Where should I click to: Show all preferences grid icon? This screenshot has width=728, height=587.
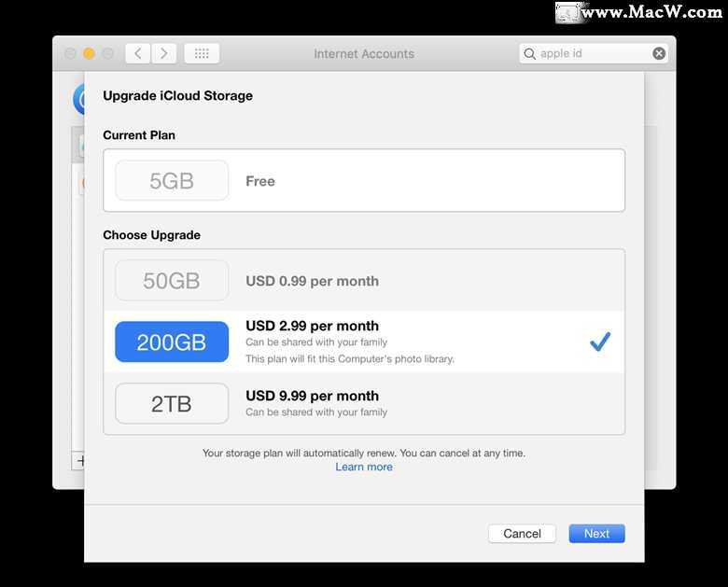click(x=202, y=54)
